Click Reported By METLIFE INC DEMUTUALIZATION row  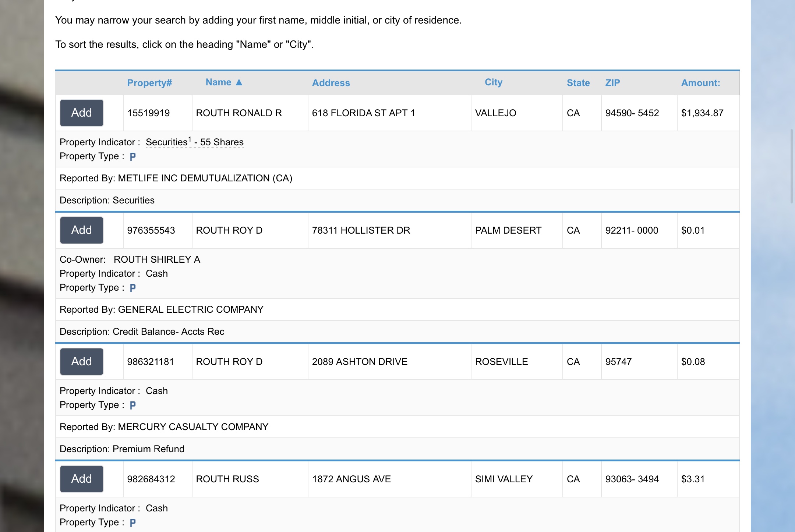[397, 178]
